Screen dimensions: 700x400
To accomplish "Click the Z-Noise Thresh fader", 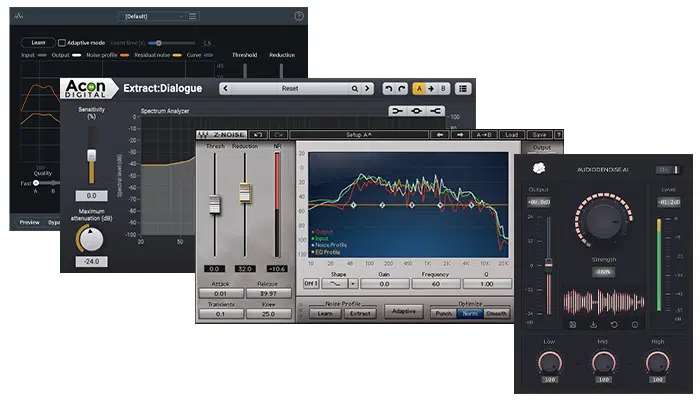I will point(215,204).
